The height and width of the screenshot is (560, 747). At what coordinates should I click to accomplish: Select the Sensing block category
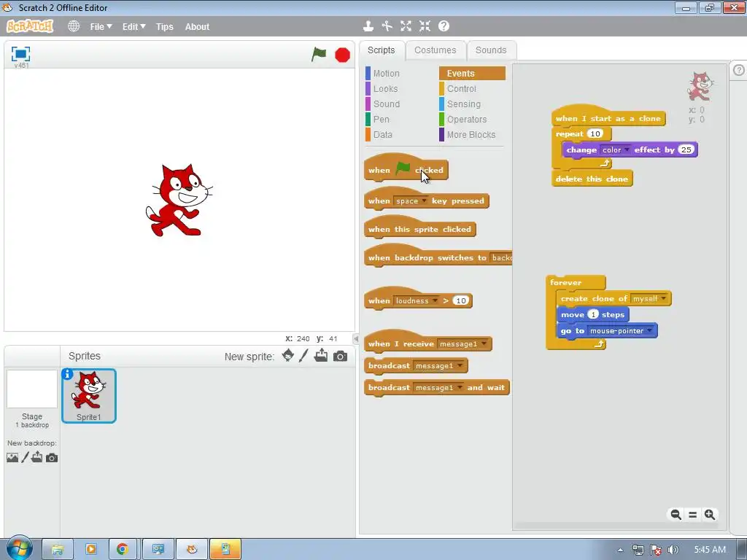[463, 104]
